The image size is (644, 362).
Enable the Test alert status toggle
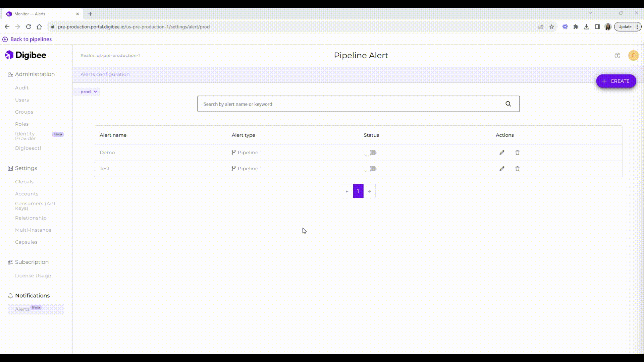coord(370,169)
